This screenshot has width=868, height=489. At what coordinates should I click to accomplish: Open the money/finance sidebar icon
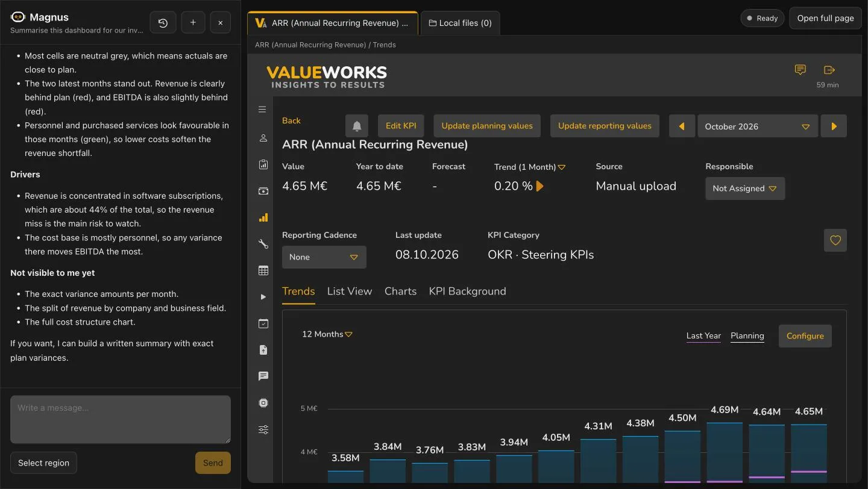[x=263, y=191]
